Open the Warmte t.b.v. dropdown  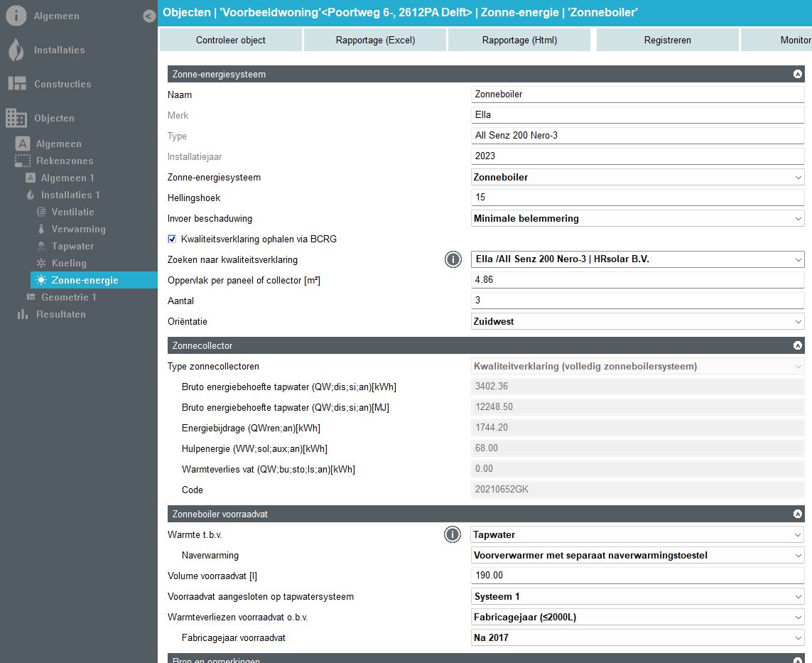(637, 534)
